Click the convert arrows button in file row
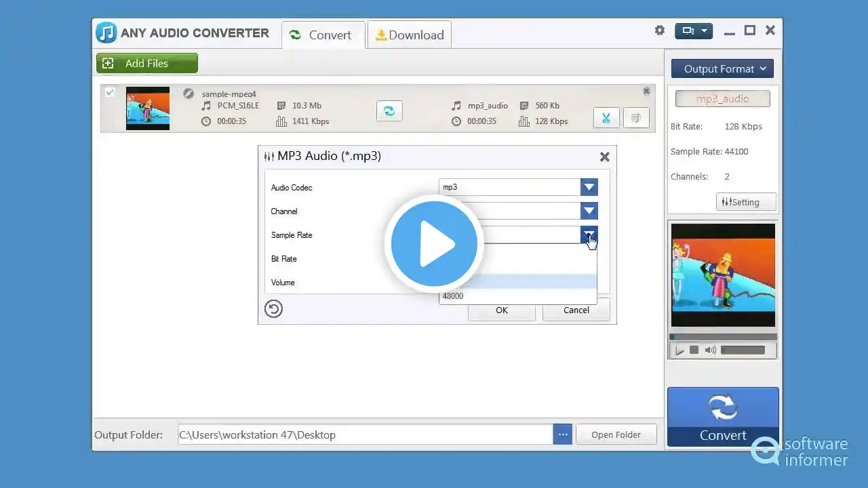This screenshot has height=488, width=868. coord(389,110)
